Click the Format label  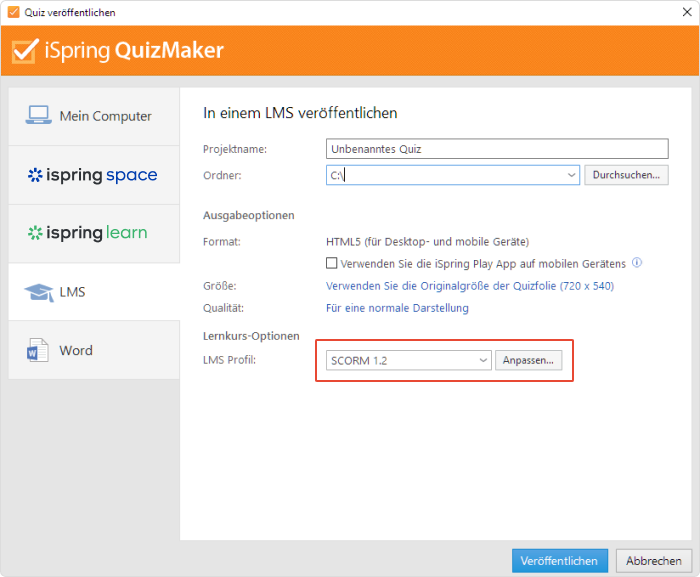[x=222, y=242]
